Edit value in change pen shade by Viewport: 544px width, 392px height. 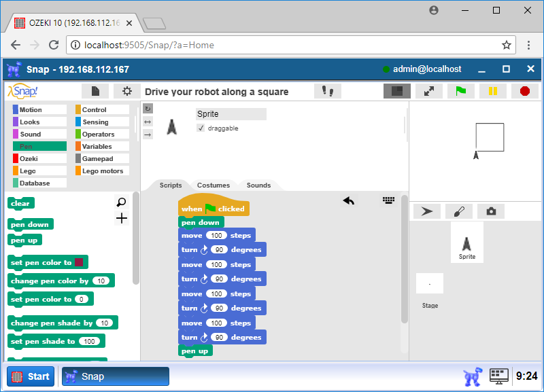(105, 323)
